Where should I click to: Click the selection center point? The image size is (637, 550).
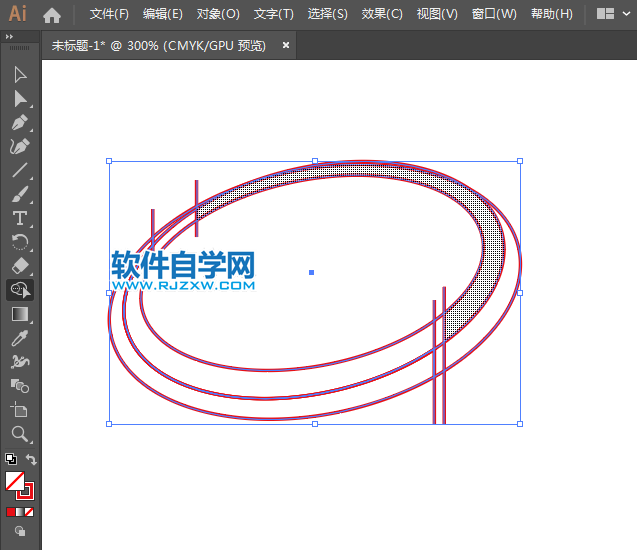[312, 273]
